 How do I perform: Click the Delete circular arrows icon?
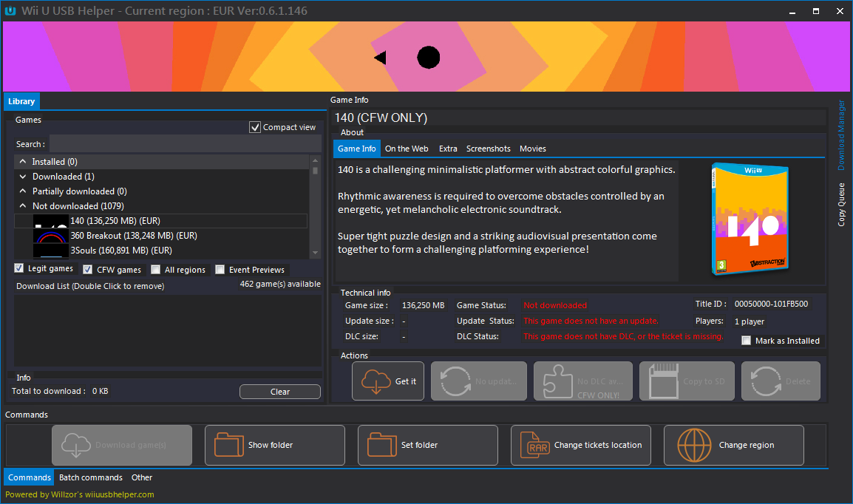point(766,381)
